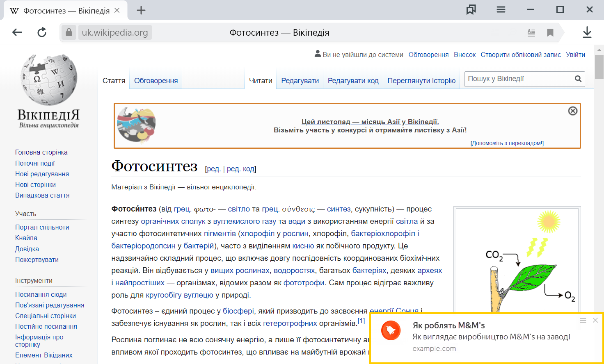Open Нові редагування sidebar link

[x=42, y=174]
